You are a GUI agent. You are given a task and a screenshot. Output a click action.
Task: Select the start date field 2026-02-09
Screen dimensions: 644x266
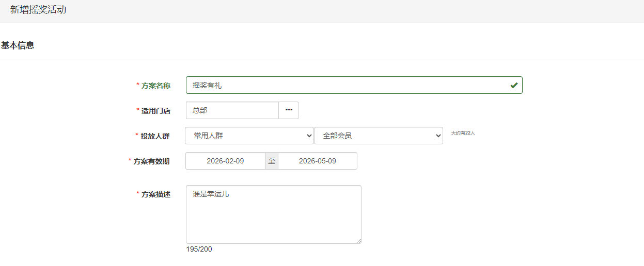click(x=225, y=161)
